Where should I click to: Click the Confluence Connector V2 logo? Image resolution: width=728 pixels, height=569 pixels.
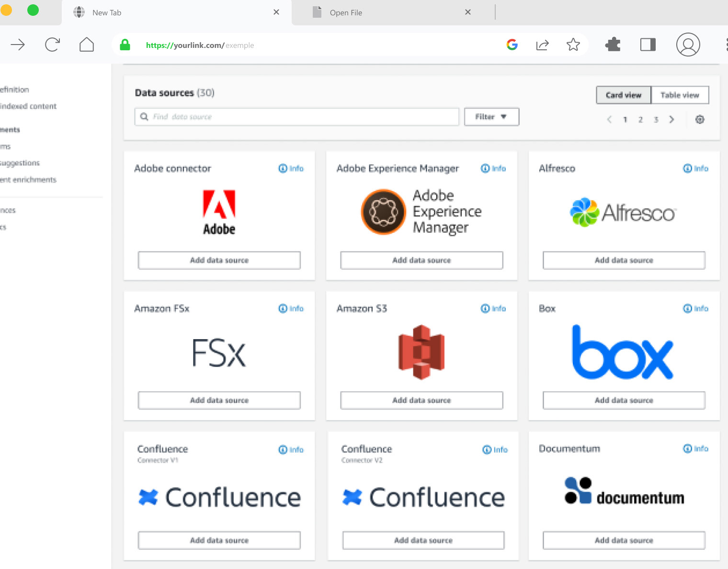pos(423,497)
